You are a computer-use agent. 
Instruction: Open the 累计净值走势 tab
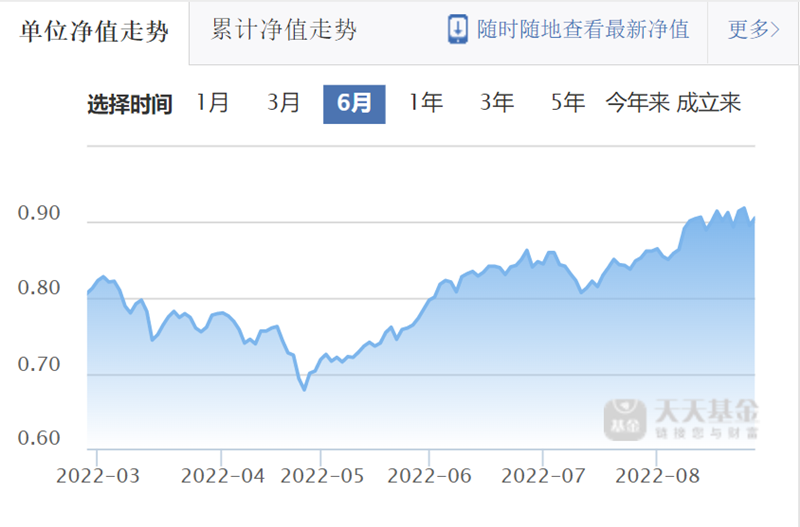[284, 30]
